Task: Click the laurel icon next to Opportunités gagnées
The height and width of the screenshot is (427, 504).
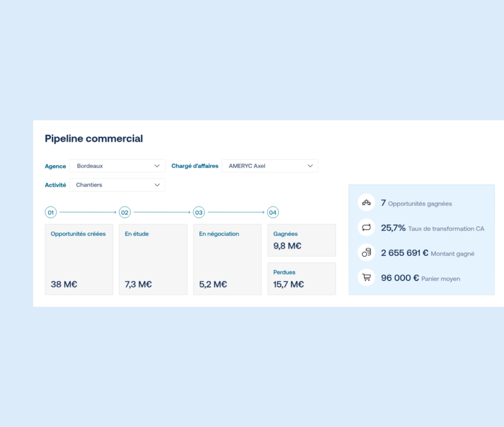Action: 367,202
